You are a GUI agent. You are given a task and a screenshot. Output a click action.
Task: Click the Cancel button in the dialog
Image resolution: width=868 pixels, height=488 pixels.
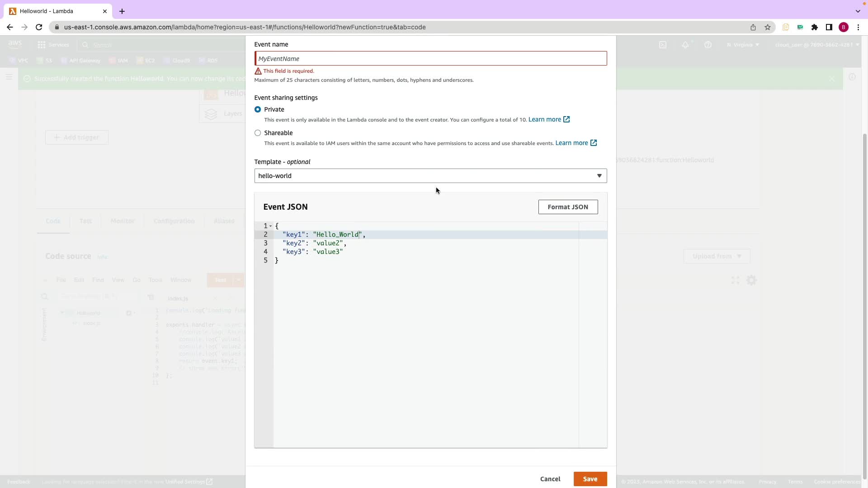point(550,479)
